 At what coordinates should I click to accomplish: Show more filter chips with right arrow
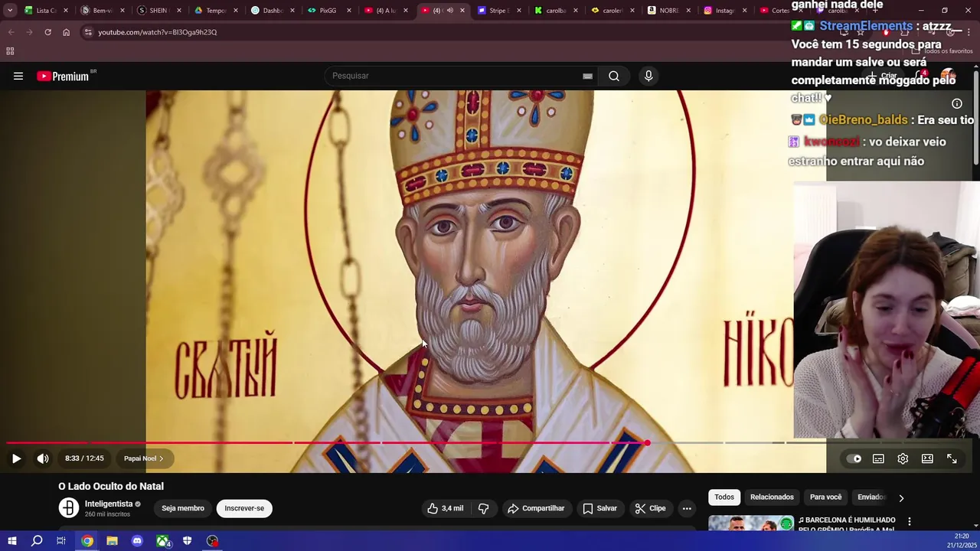click(901, 497)
